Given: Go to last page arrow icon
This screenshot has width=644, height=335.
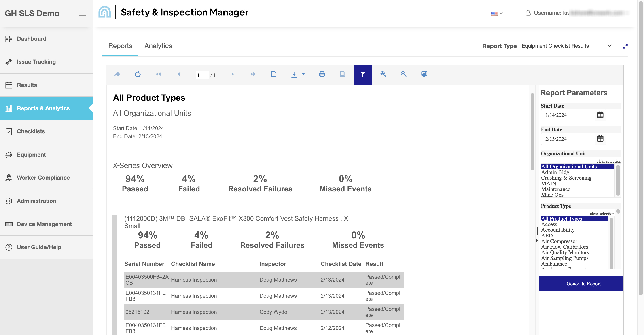Looking at the screenshot, I should pyautogui.click(x=253, y=74).
